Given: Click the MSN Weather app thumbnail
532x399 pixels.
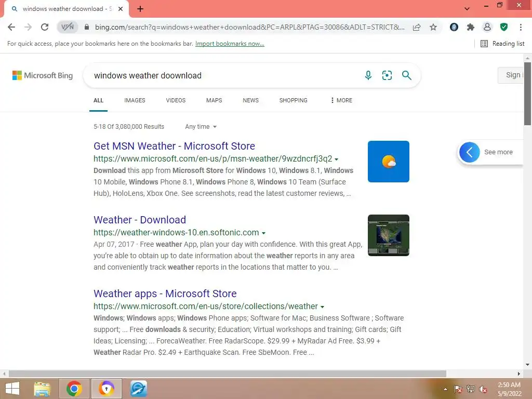Looking at the screenshot, I should pyautogui.click(x=389, y=162).
